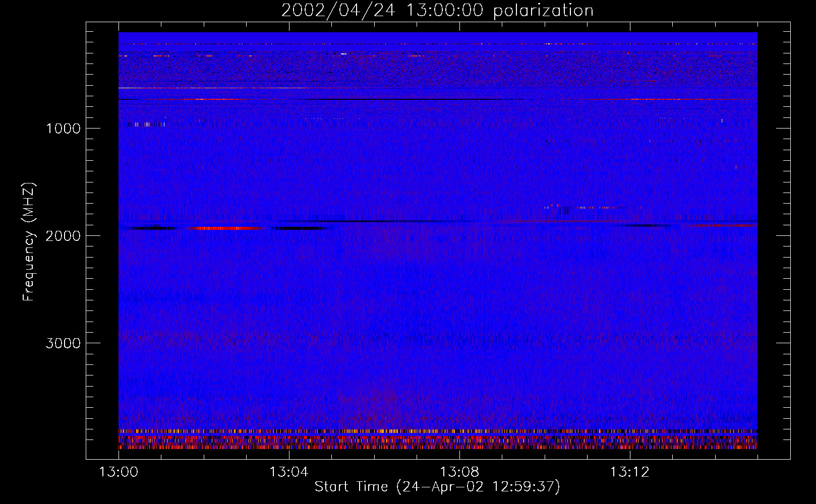816x504 pixels.
Task: Click the 'Start Time (24-Apr-02 12:59:37)' axis label
Action: point(437,487)
